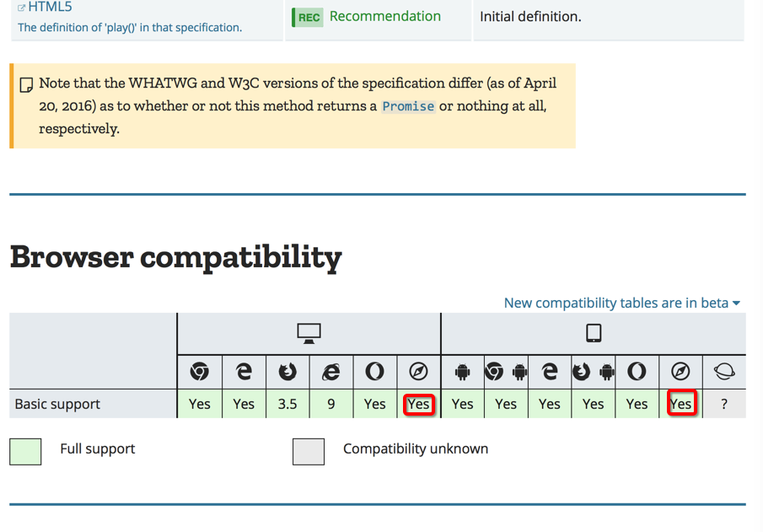763x532 pixels.
Task: Click the desktop monitor platform icon
Action: 309,334
